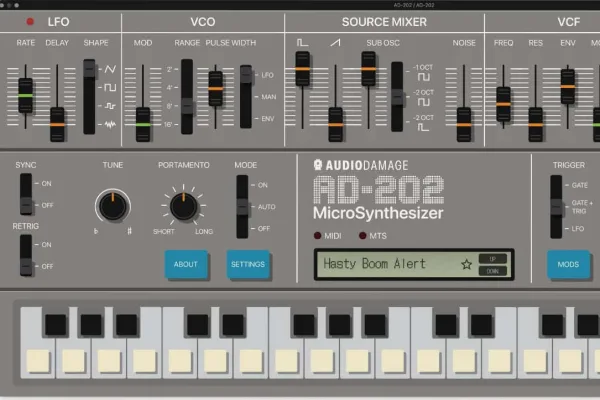Click the pulse wave level slider
This screenshot has height=400, width=600.
[x=302, y=69]
